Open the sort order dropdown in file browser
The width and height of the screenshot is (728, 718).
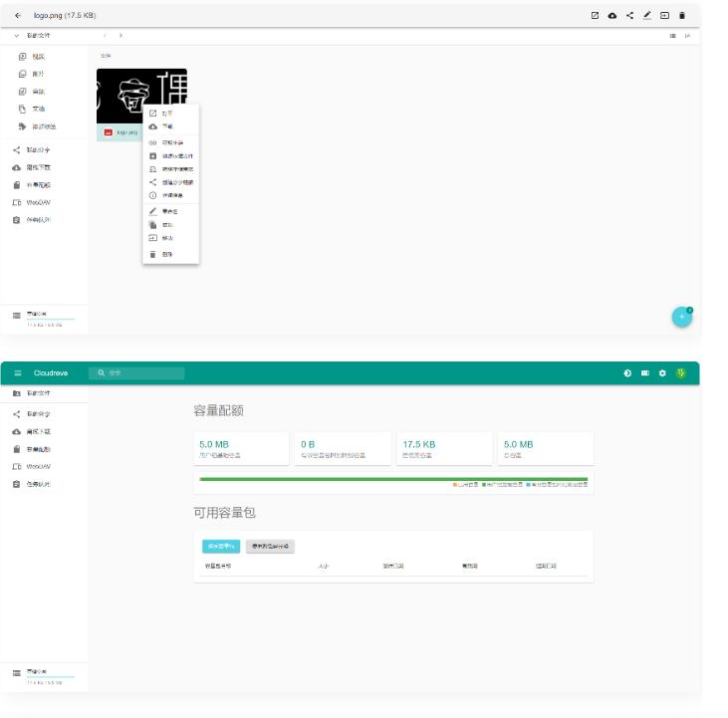click(687, 36)
